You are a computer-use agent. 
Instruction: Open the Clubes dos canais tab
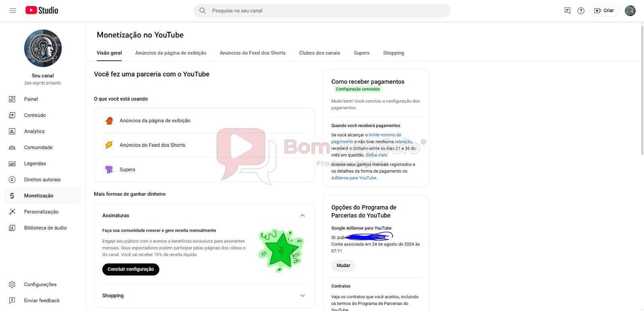point(320,53)
